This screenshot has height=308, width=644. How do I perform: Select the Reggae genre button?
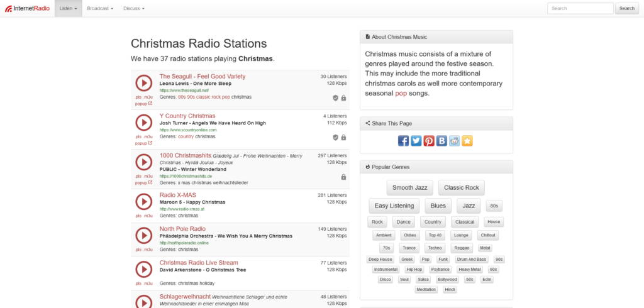pos(462,248)
